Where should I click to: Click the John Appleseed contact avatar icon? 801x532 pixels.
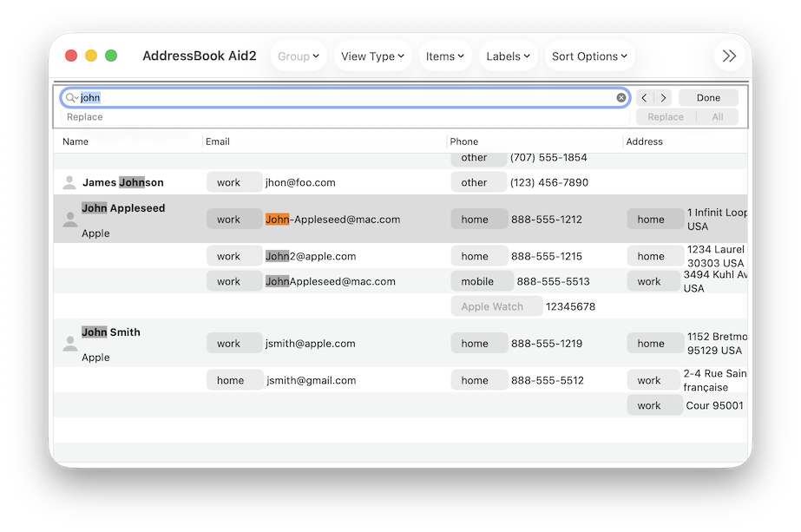click(70, 220)
